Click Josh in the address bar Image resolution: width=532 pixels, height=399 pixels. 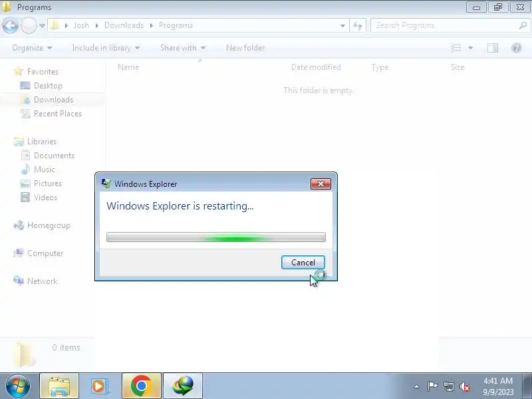[x=81, y=25]
